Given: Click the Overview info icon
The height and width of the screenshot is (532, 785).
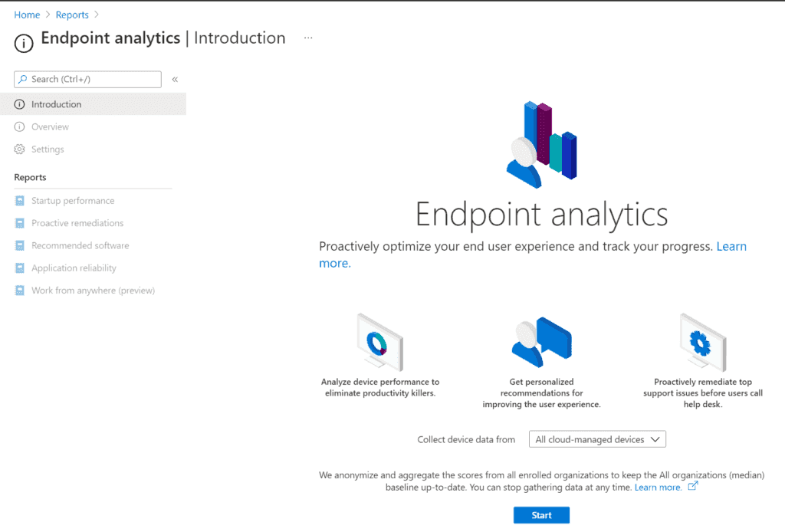Looking at the screenshot, I should point(19,126).
